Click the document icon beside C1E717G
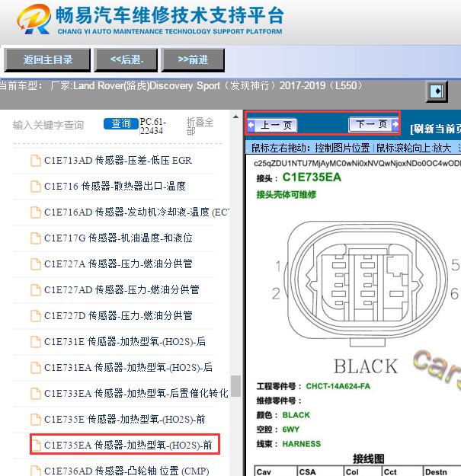 36,238
